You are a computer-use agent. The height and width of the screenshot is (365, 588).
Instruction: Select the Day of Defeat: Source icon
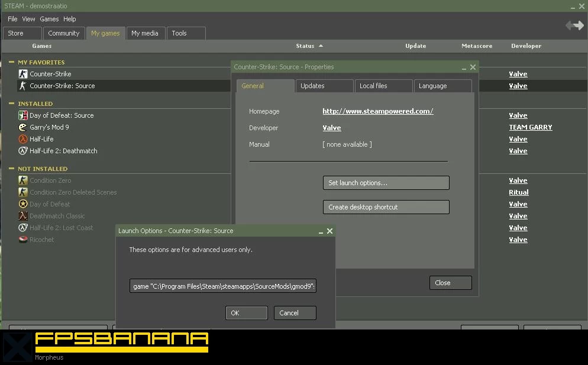[x=23, y=115]
